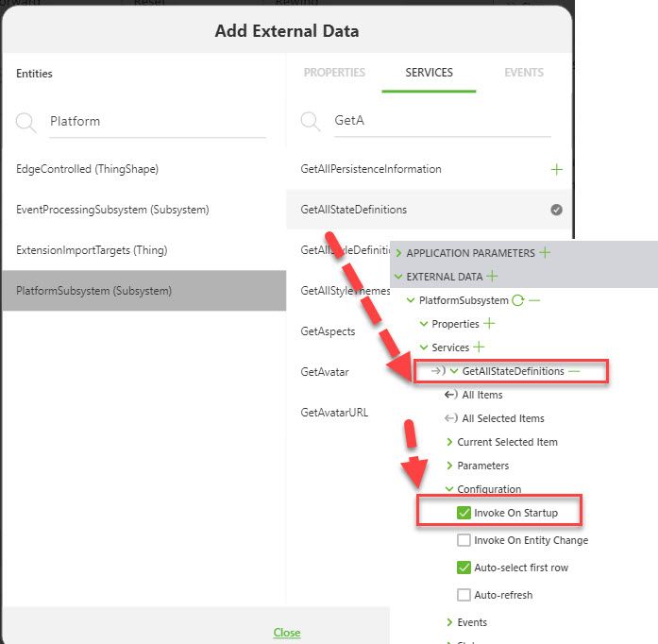
Task: Expand the Current Selected Item node
Action: [449, 442]
